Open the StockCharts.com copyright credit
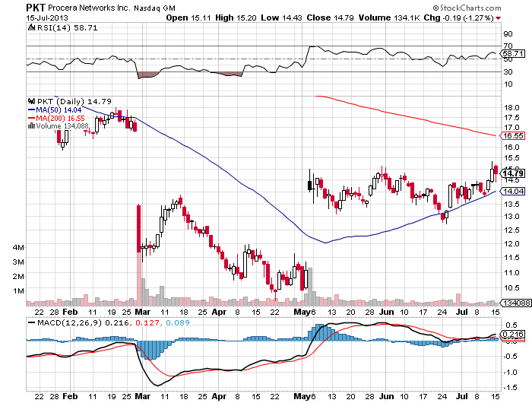The width and height of the screenshot is (532, 403). (x=467, y=8)
